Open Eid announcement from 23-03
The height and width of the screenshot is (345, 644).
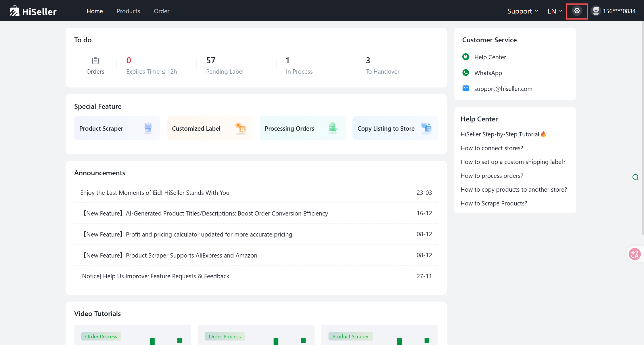[155, 193]
